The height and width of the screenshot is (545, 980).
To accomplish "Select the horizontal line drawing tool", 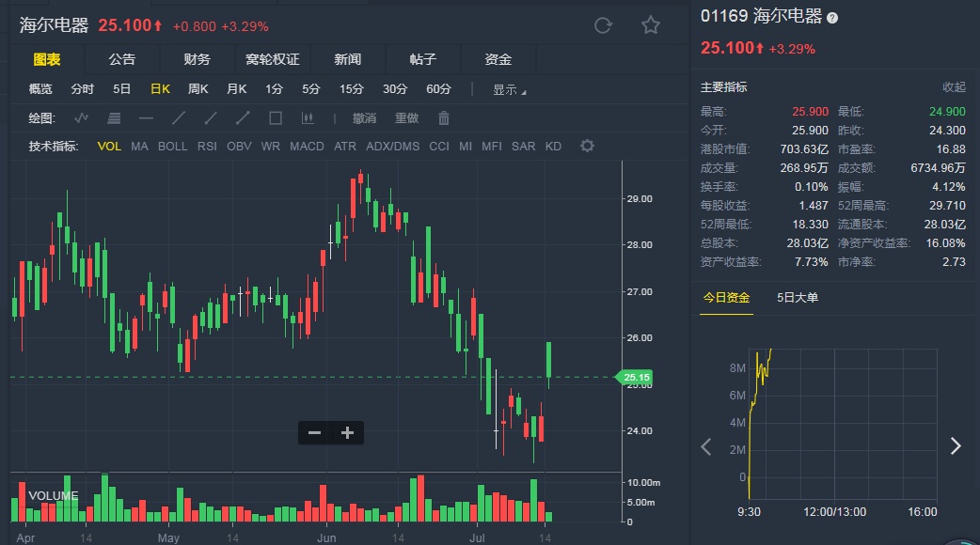I will coord(146,118).
